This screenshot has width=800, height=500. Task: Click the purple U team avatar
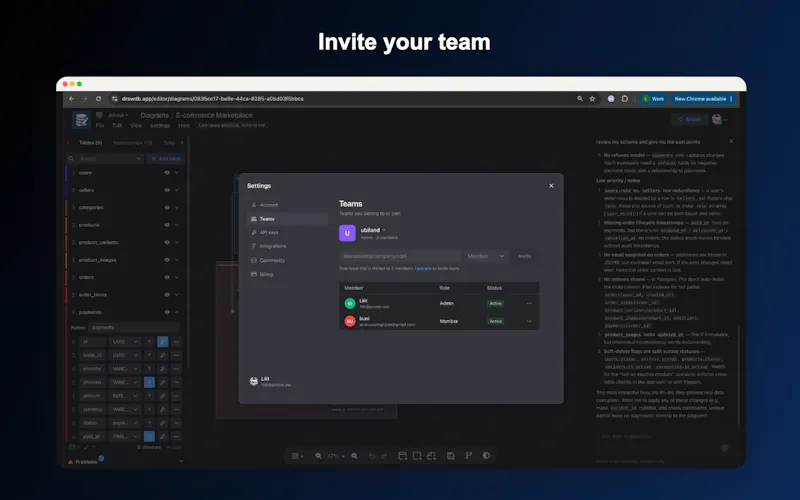coord(347,233)
